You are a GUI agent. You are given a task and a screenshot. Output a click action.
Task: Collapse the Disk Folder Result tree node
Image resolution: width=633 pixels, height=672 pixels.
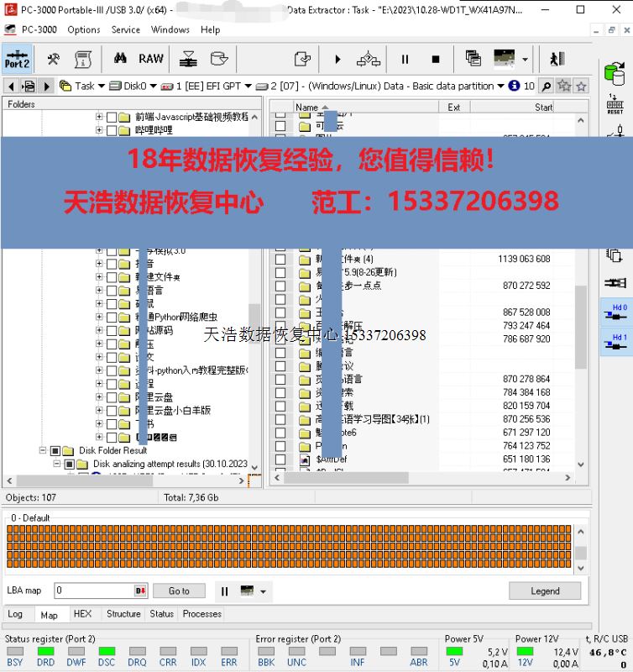point(42,450)
